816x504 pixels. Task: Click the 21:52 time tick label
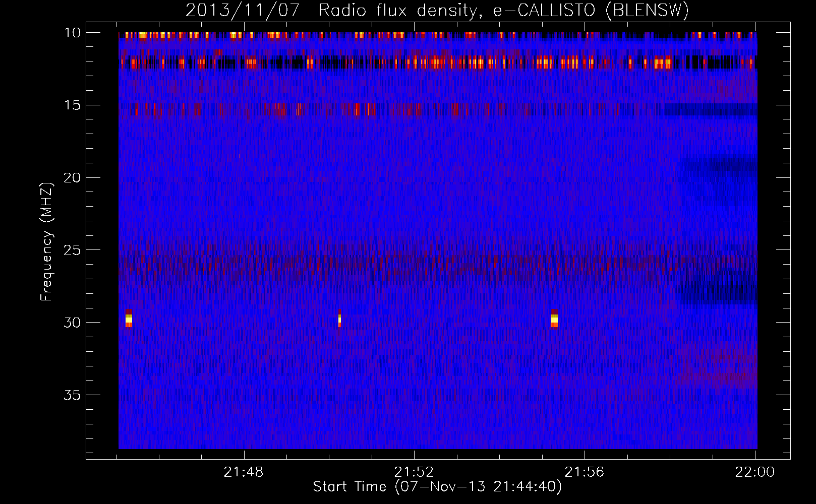click(x=414, y=472)
